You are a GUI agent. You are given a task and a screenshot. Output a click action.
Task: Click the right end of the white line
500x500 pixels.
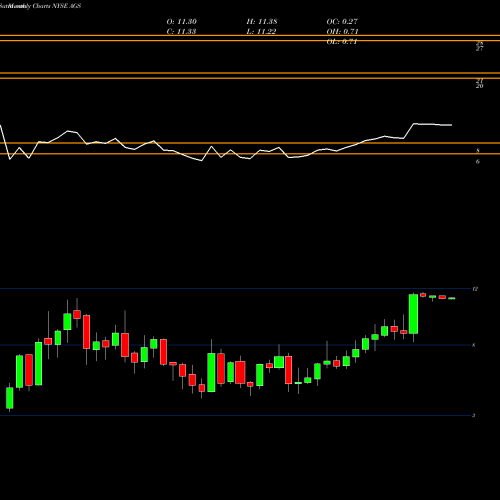pos(451,125)
